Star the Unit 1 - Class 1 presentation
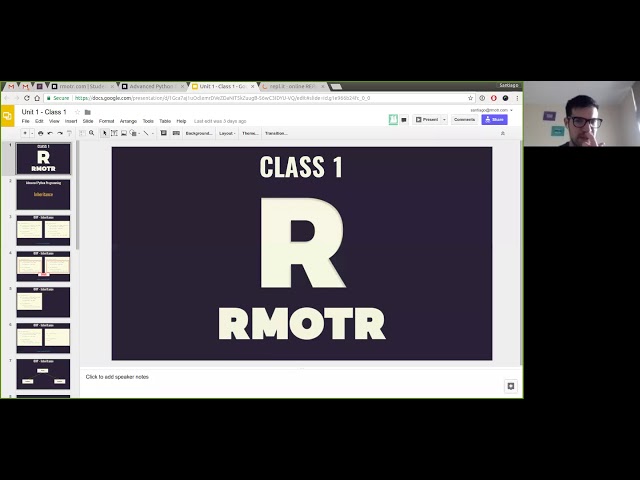The width and height of the screenshot is (640, 480). (77, 112)
